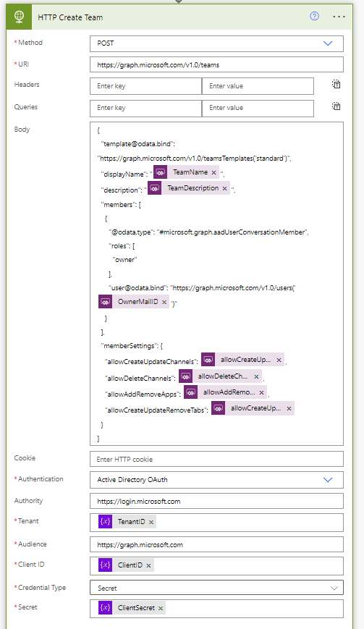Click the allowDeleteChannels token icon
This screenshot has width=364, height=629.
[x=185, y=376]
